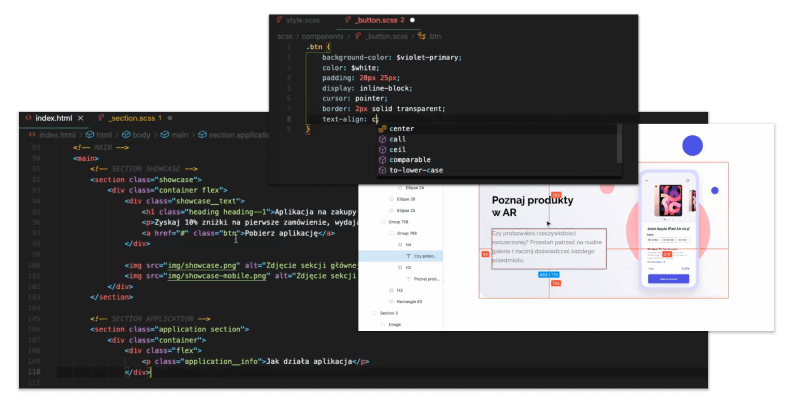Click the large blue circle on Figma canvas

pos(692,145)
